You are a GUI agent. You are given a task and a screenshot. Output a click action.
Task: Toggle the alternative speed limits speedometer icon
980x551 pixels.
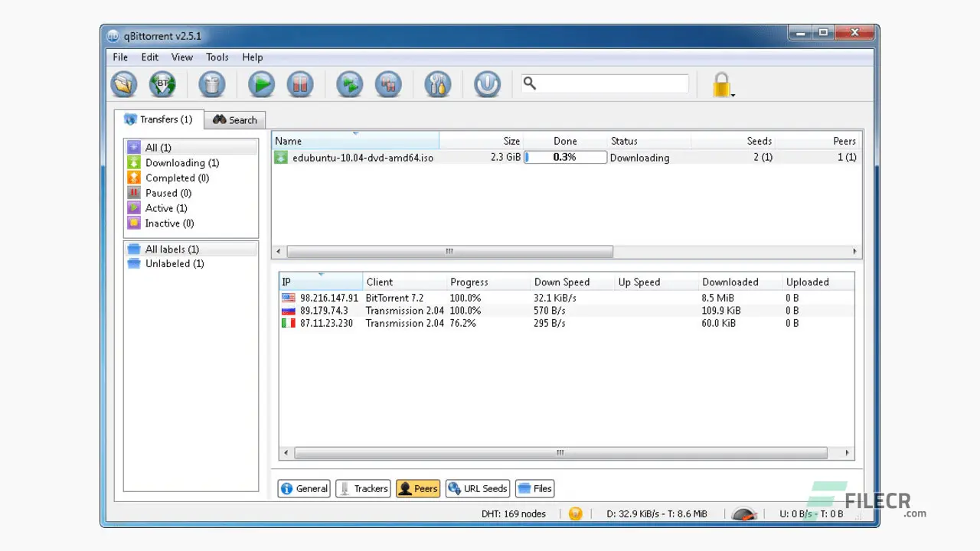click(x=743, y=514)
